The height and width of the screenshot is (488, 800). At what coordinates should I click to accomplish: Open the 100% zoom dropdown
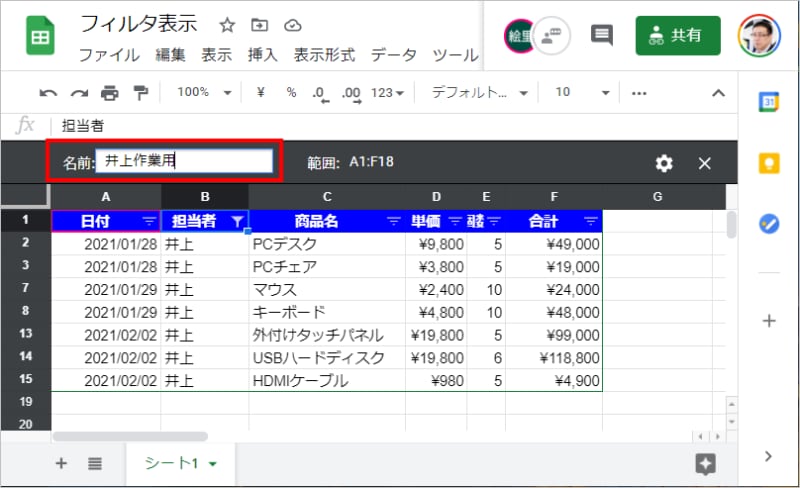[204, 92]
